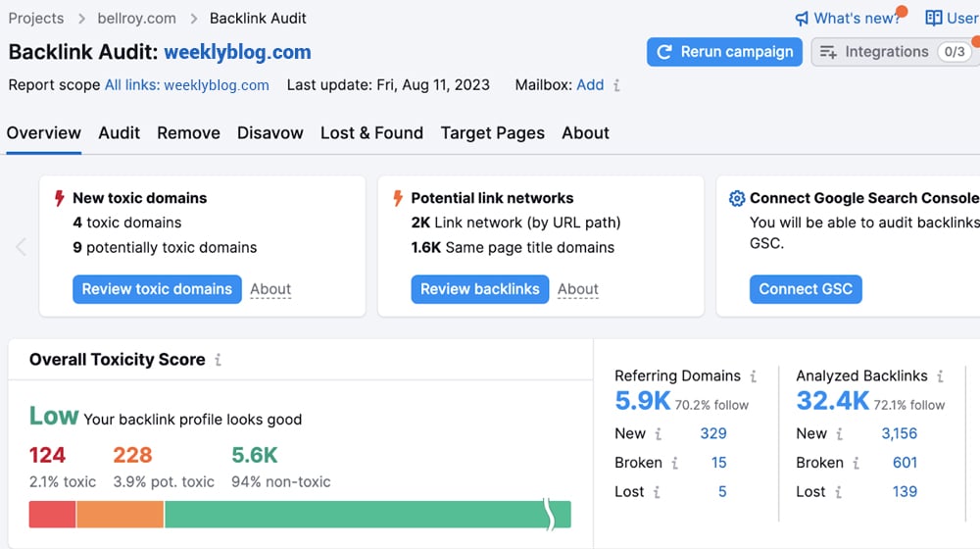980x549 pixels.
Task: Click the 5.6K non-toxic count
Action: click(255, 455)
